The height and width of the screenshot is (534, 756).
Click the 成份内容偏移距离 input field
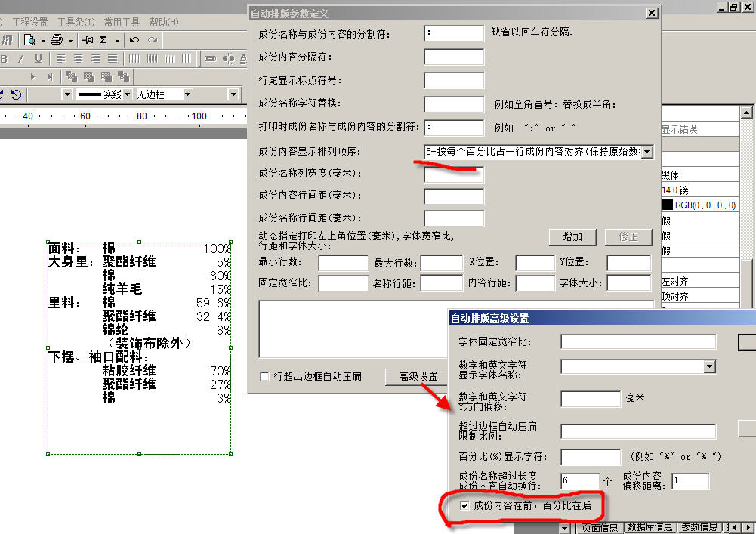(690, 481)
